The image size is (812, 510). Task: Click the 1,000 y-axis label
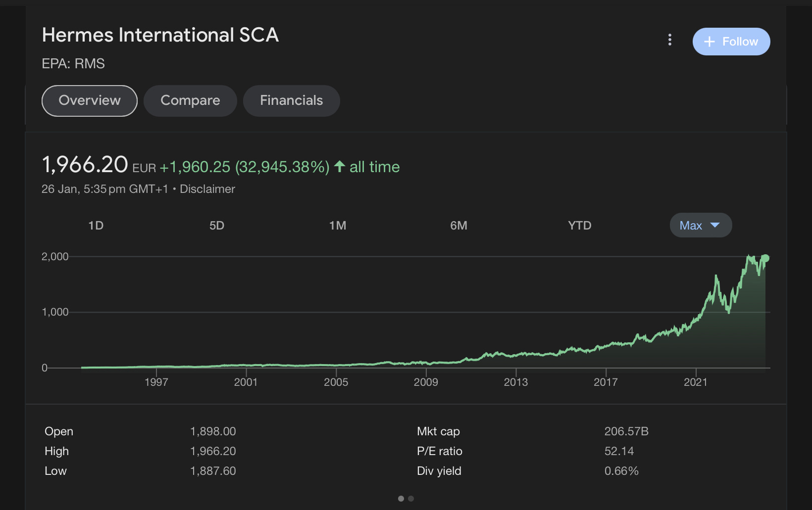(55, 312)
